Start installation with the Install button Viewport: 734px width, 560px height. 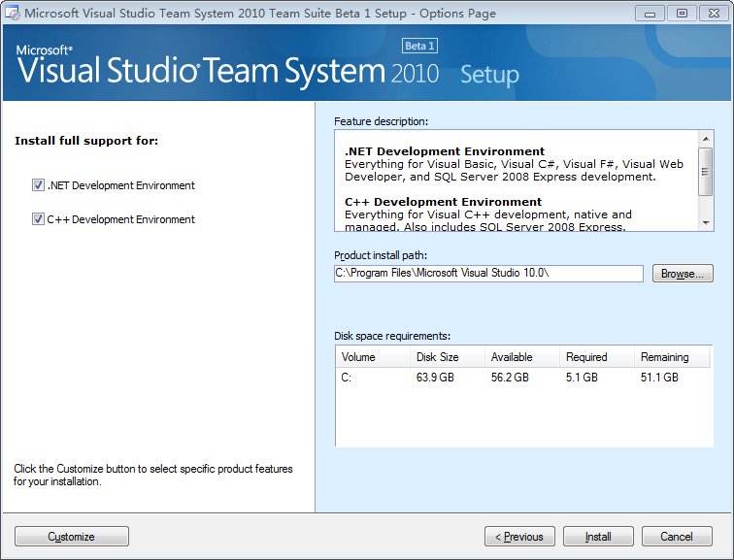598,536
